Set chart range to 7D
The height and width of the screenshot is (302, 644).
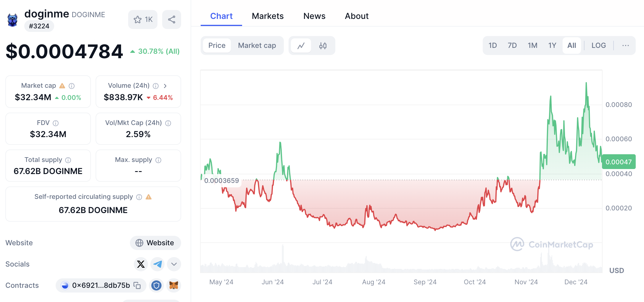[512, 46]
